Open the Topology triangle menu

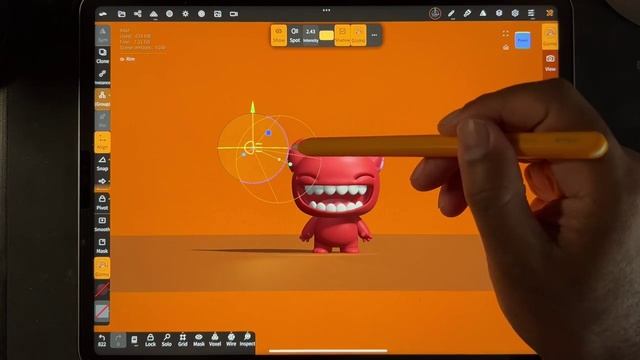[153, 14]
